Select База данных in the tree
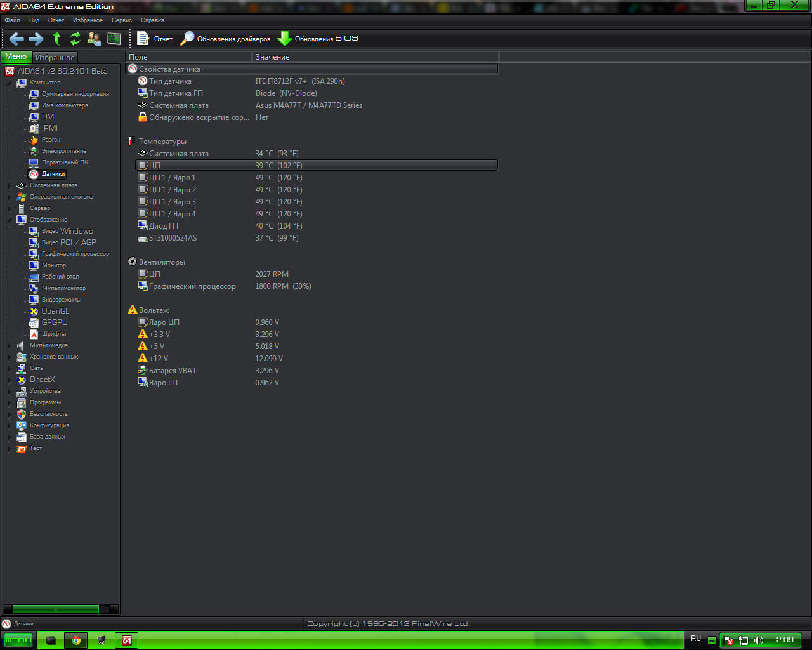 pos(48,437)
